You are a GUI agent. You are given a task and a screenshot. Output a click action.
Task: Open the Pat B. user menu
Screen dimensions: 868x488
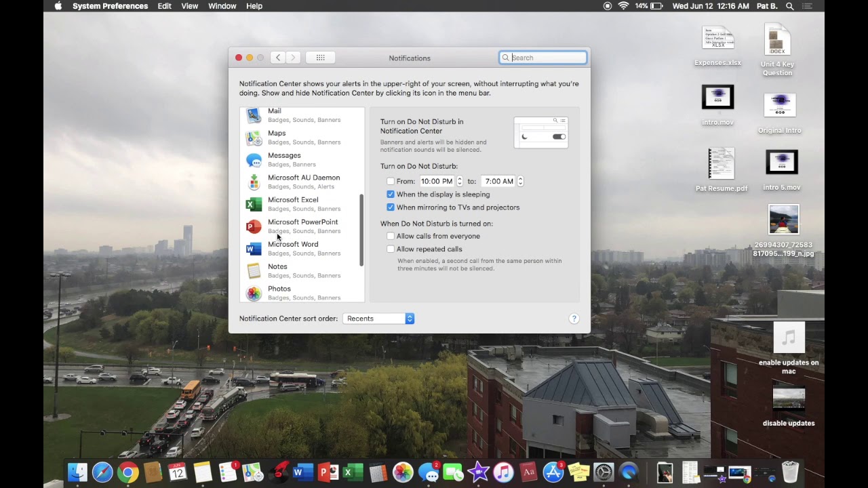[x=767, y=6]
